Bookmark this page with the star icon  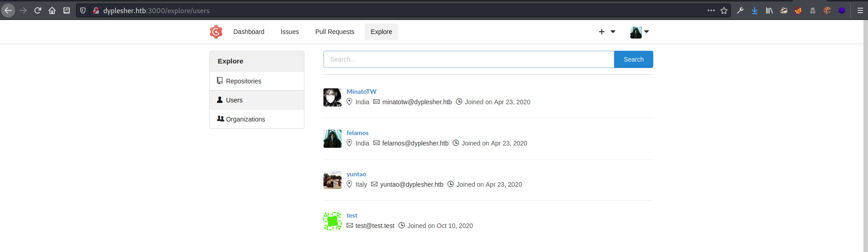click(724, 10)
